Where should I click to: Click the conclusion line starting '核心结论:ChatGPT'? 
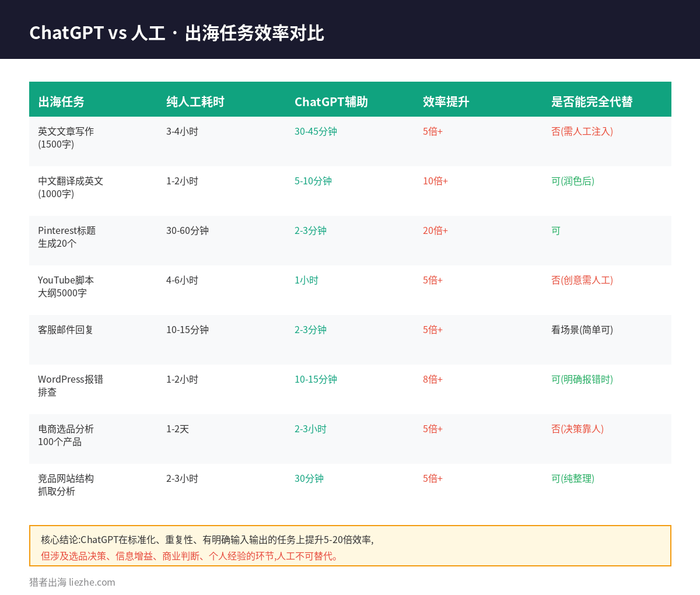(207, 540)
